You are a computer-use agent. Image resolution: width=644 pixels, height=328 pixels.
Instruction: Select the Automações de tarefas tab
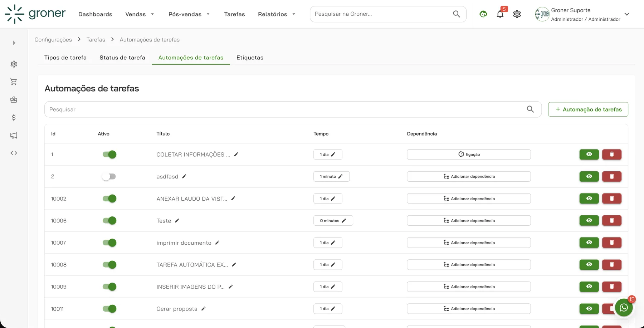pyautogui.click(x=191, y=58)
